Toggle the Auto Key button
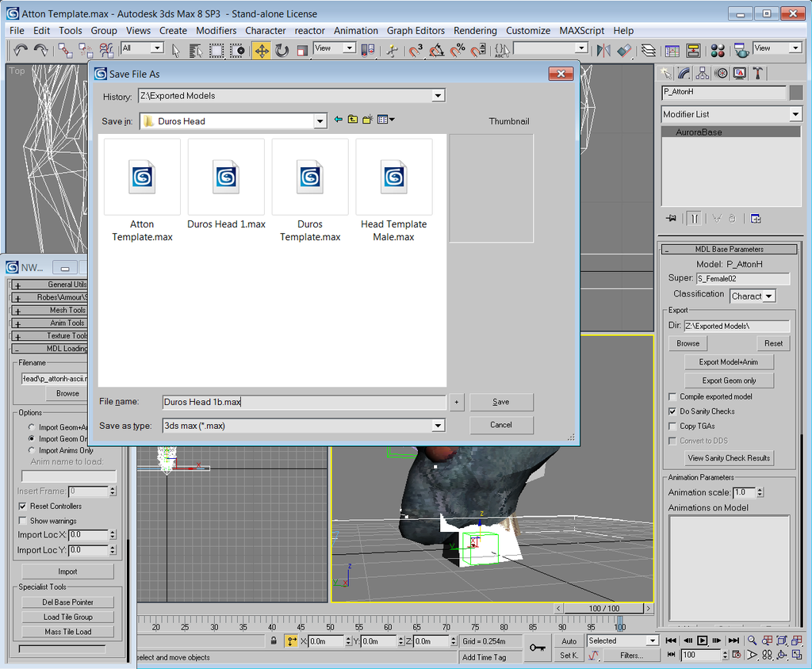This screenshot has width=812, height=669. pos(569,641)
